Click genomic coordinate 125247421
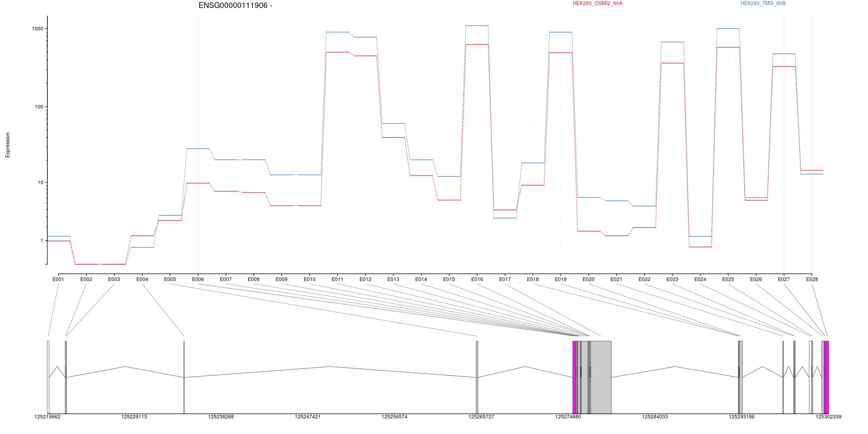Viewport: 868px width, 434px height. click(308, 417)
